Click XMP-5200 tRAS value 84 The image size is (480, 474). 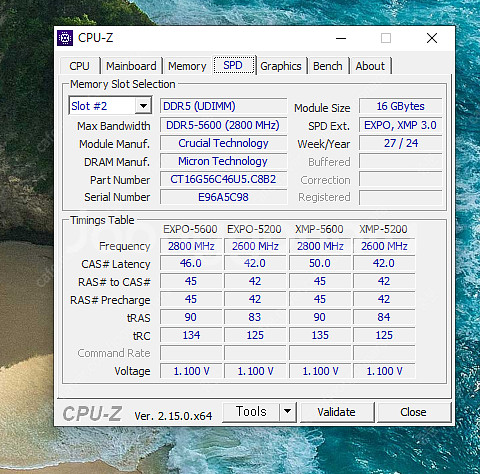(384, 317)
